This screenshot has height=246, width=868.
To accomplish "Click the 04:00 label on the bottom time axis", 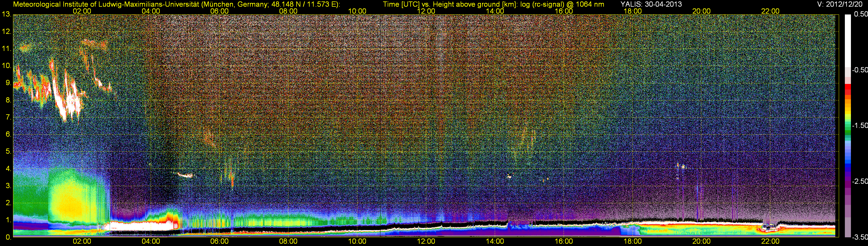I will point(151,241).
